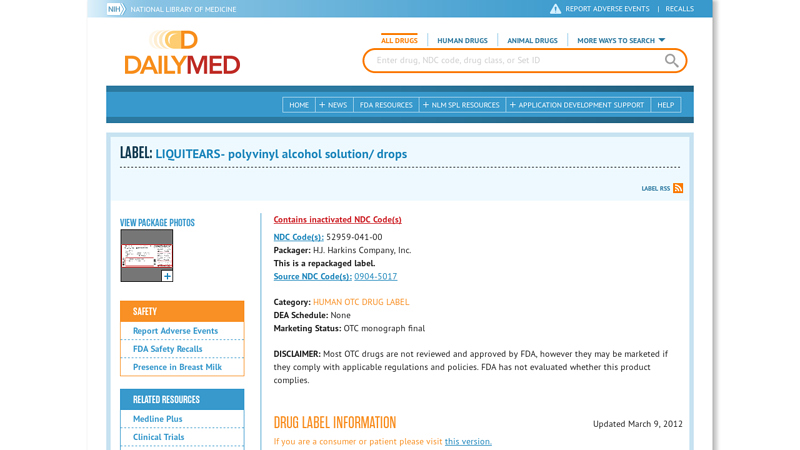This screenshot has height=450, width=800.
Task: Click the DailyMed logo
Action: [x=182, y=53]
